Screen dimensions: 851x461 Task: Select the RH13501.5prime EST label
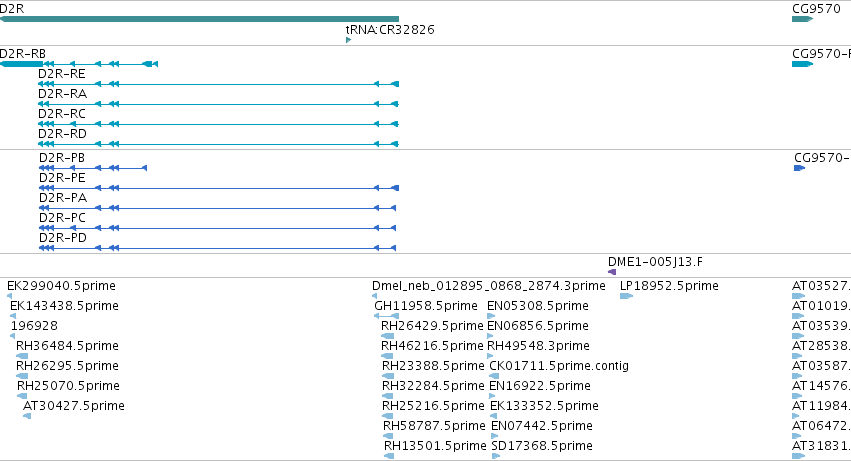(x=435, y=446)
